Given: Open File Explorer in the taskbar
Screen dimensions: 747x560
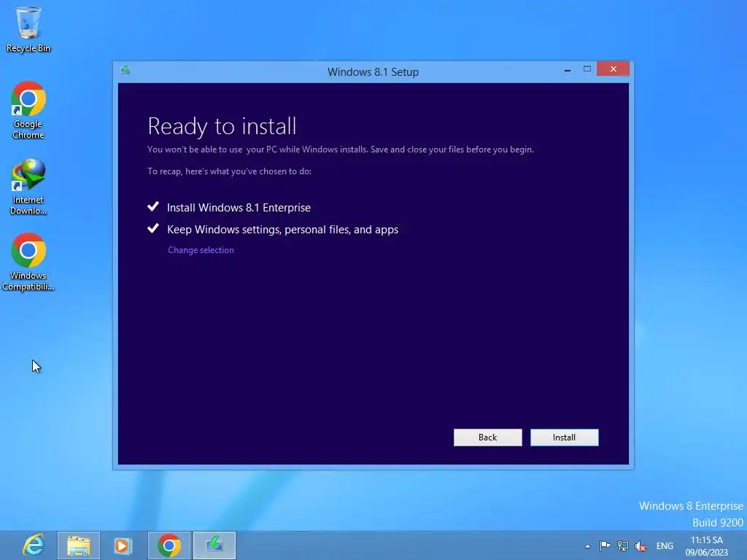Looking at the screenshot, I should coord(79,545).
